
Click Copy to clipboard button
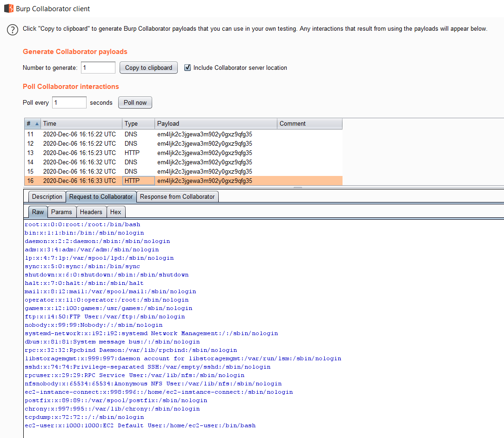click(148, 67)
